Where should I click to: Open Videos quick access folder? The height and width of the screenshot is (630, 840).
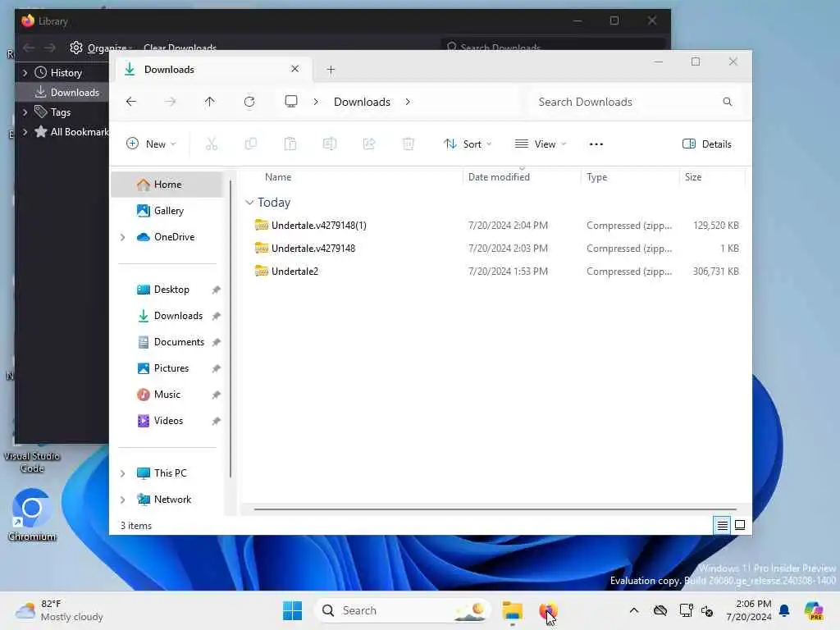point(171,421)
